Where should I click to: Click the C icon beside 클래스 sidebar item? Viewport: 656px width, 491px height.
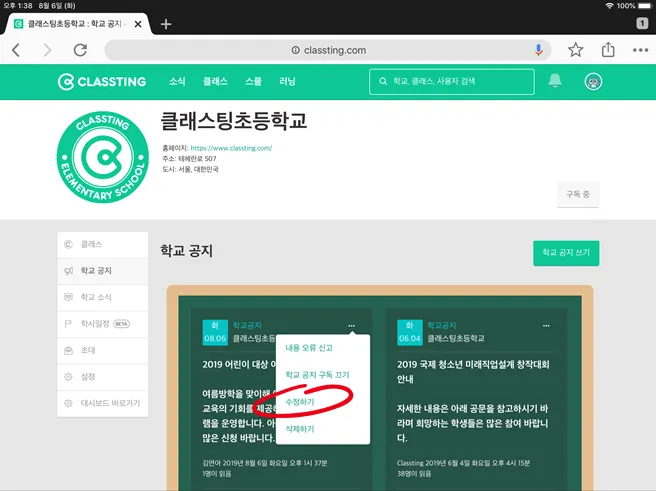(x=68, y=244)
